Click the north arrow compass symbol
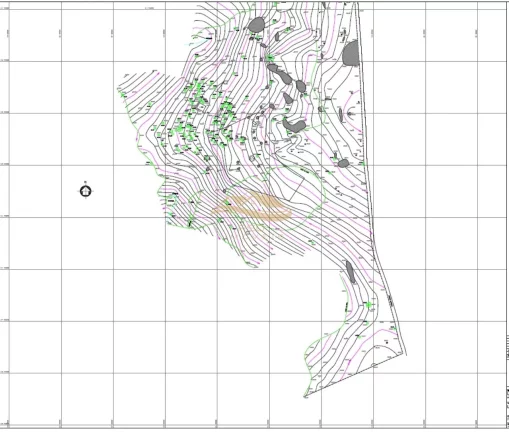509x432 pixels. point(86,191)
